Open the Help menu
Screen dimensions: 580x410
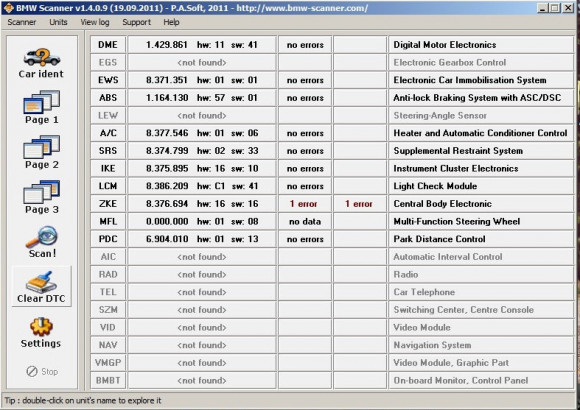click(x=171, y=22)
